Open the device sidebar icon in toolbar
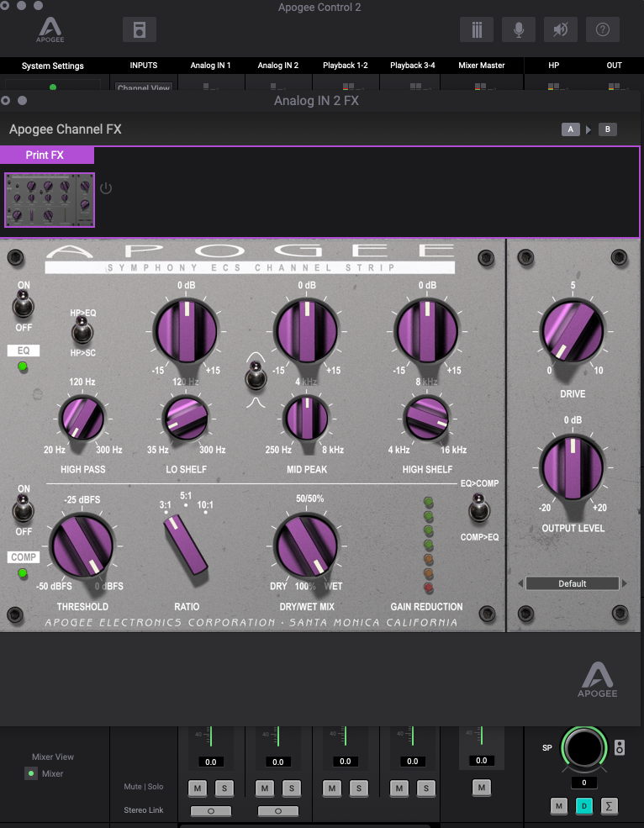This screenshot has width=644, height=828. coord(140,29)
